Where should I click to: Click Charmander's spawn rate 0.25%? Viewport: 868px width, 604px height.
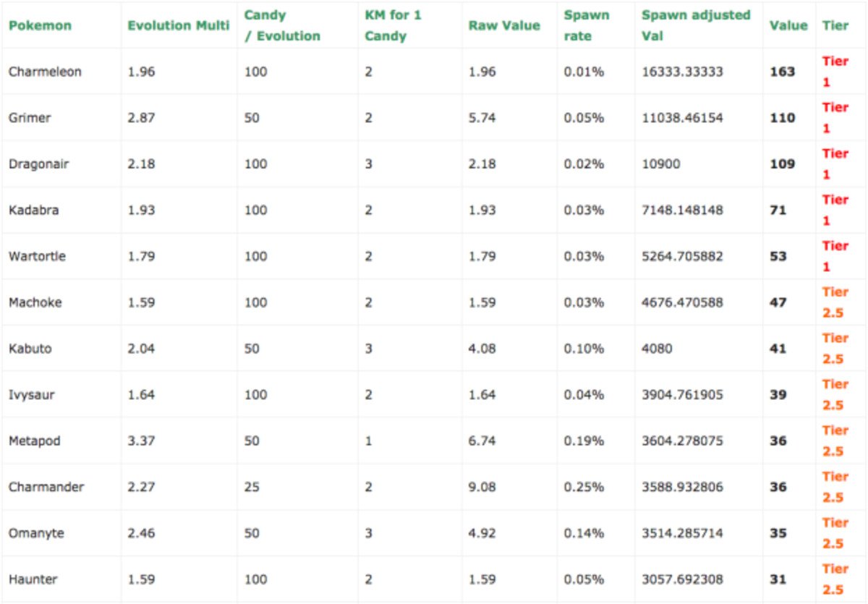point(584,488)
